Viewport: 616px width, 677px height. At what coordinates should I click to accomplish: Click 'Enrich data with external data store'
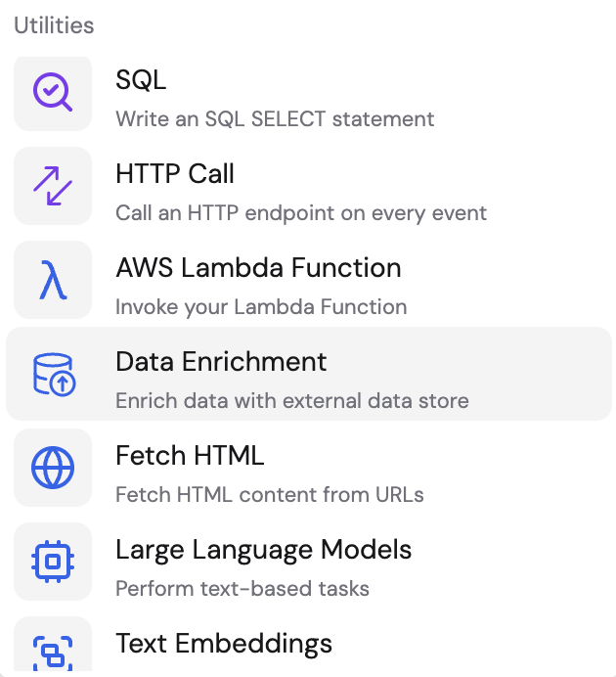292,401
